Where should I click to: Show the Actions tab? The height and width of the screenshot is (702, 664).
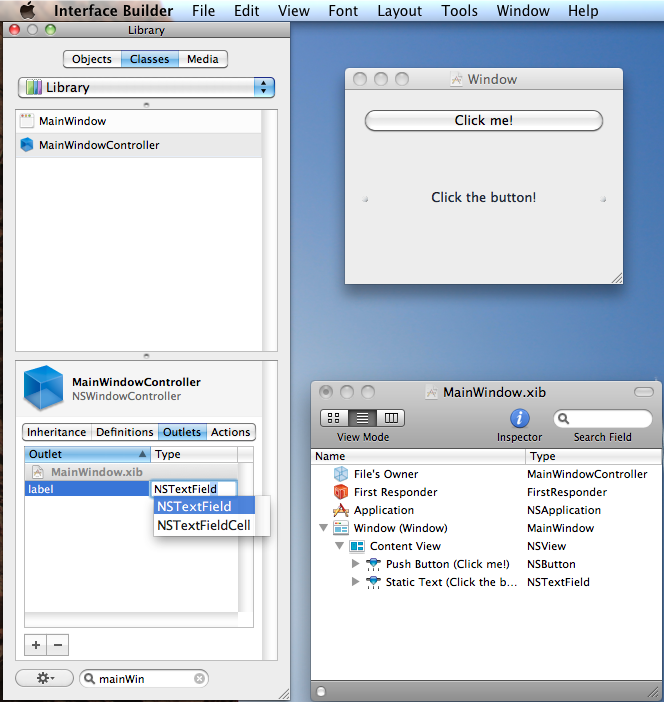(231, 432)
